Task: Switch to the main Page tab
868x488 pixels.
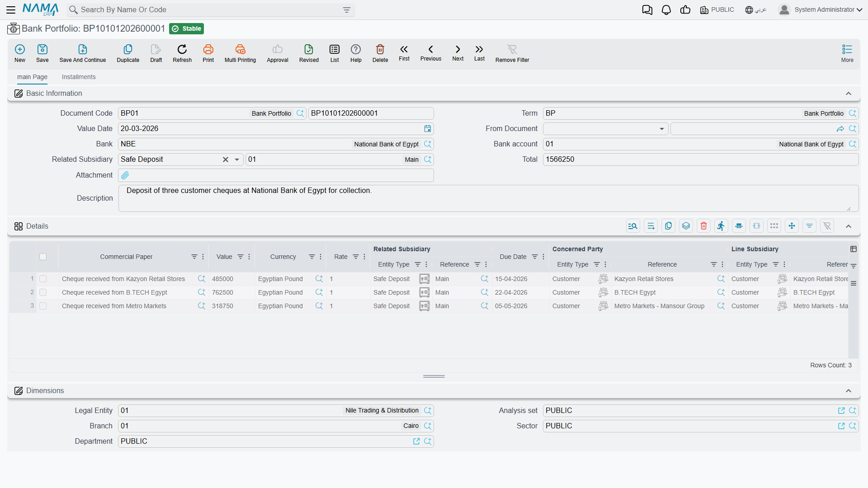Action: pos(32,77)
